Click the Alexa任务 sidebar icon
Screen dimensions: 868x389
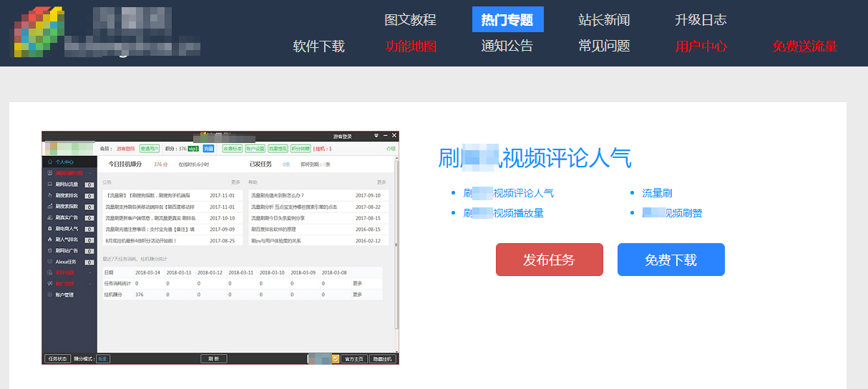[x=49, y=262]
